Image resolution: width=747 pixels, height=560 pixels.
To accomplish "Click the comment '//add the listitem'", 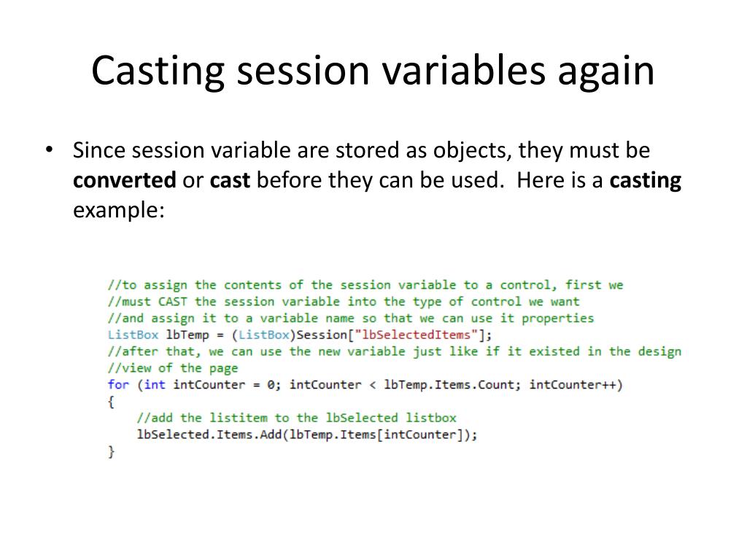I will (296, 418).
